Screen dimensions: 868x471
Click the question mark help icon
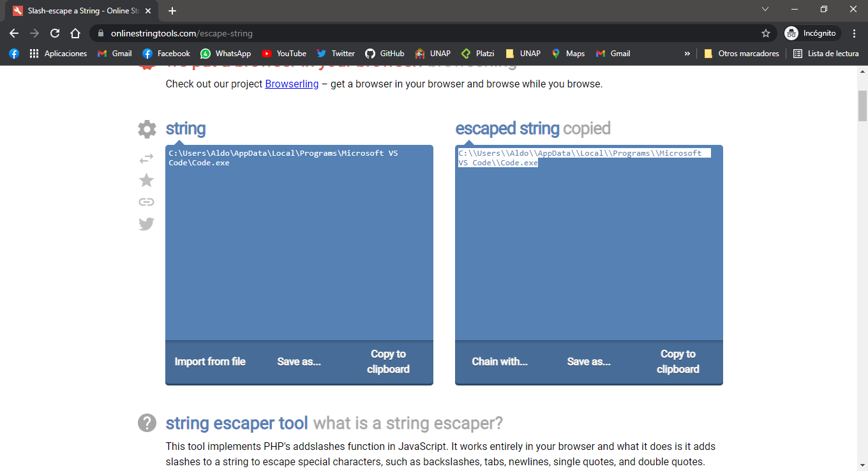coord(146,423)
